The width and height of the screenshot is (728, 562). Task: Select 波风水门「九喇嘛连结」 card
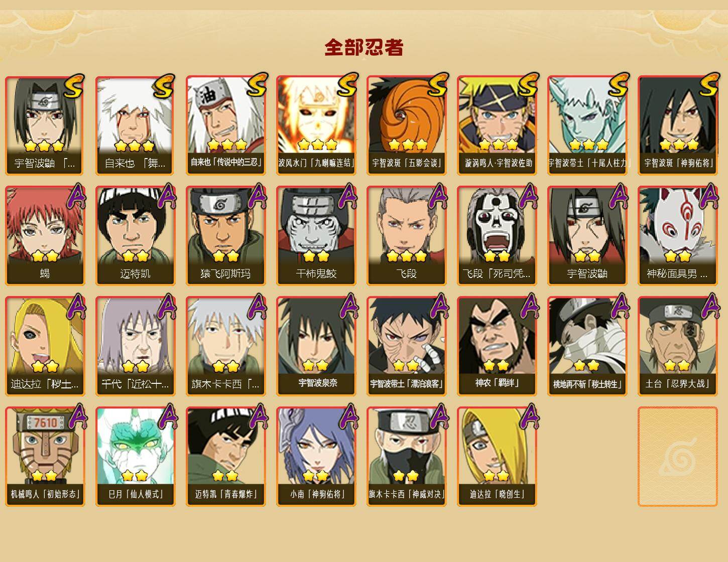(x=316, y=125)
